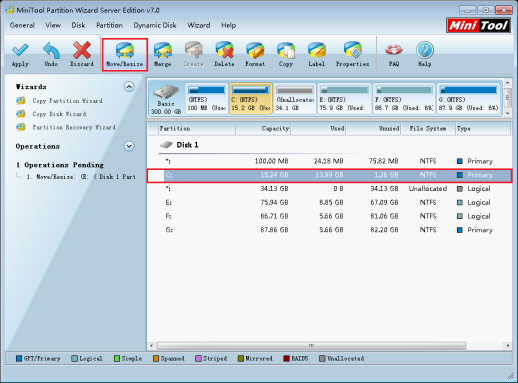Select the G: NTFS block in disk map

[468, 99]
